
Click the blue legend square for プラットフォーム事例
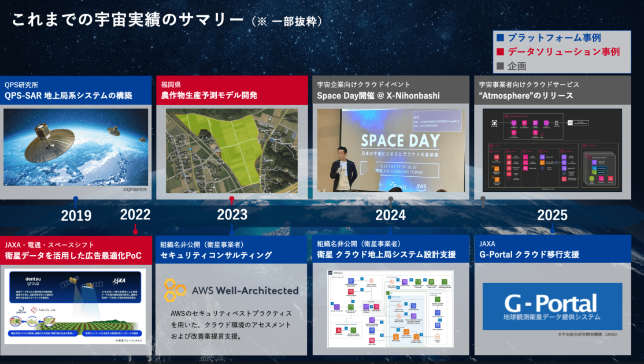pos(500,38)
